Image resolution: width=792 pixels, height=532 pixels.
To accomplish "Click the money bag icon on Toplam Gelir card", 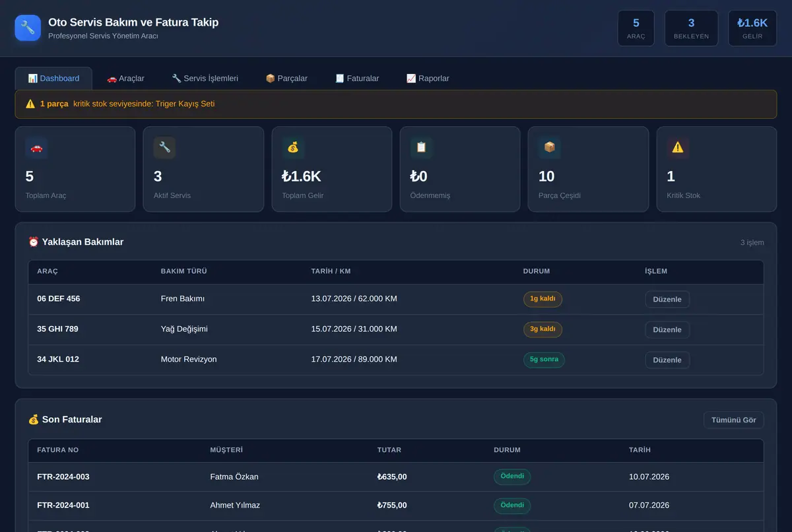I will pyautogui.click(x=293, y=148).
